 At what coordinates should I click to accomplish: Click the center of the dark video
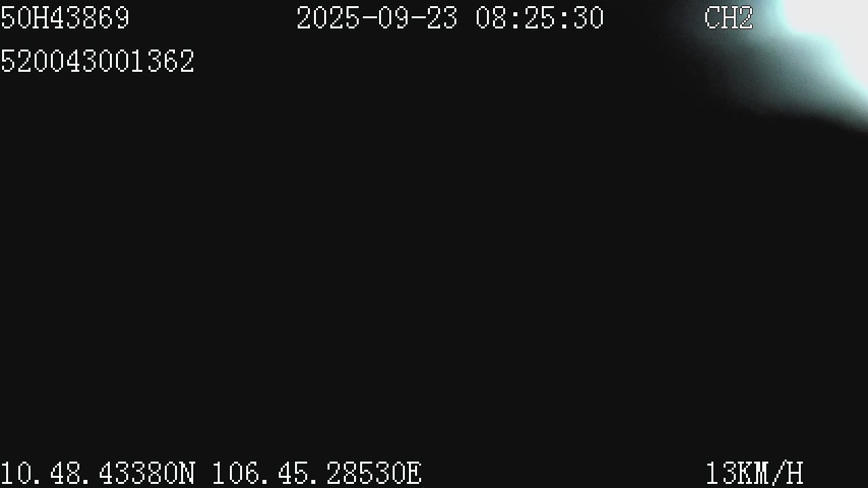point(434,244)
